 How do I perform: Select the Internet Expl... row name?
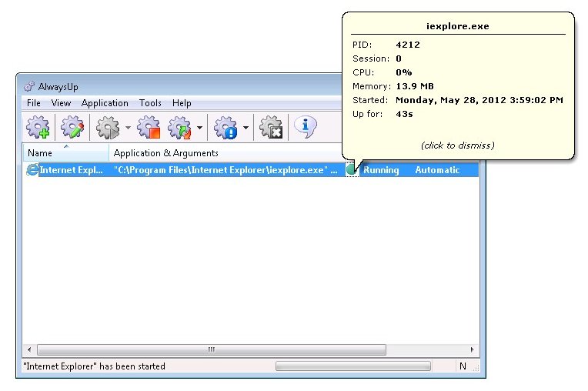pyautogui.click(x=71, y=170)
